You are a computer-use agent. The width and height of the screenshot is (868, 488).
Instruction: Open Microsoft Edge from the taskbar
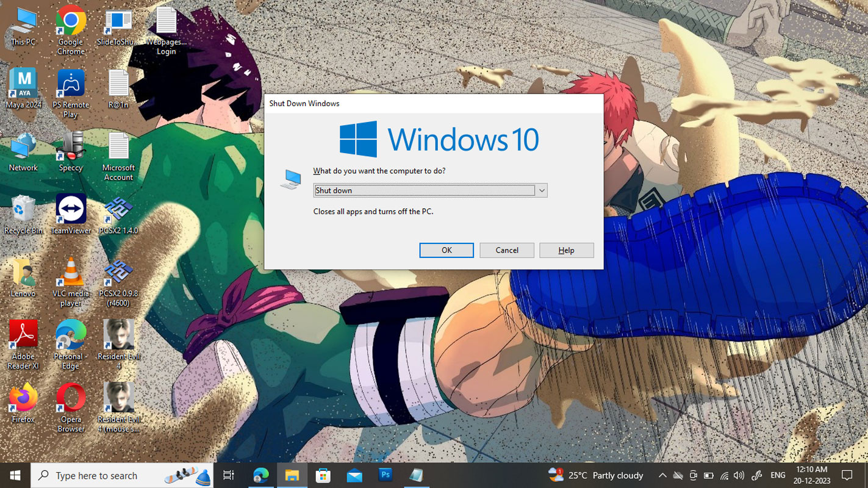click(x=260, y=475)
